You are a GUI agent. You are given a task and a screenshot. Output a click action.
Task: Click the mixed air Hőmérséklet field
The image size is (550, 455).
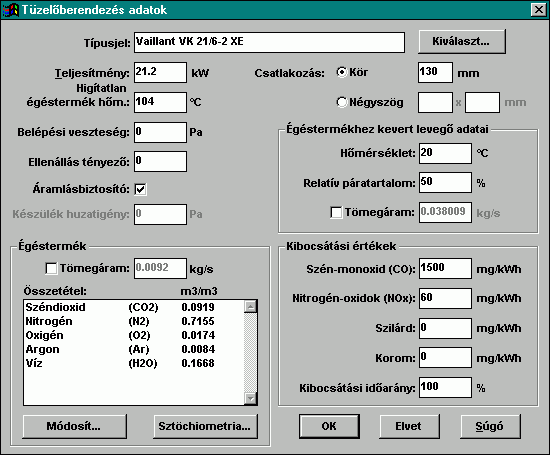tap(445, 153)
